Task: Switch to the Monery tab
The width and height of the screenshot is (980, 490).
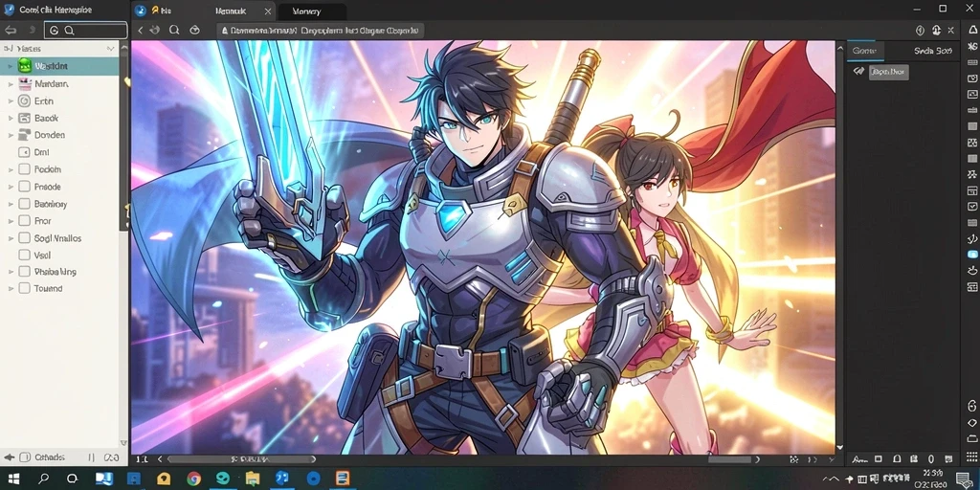Action: click(x=312, y=11)
